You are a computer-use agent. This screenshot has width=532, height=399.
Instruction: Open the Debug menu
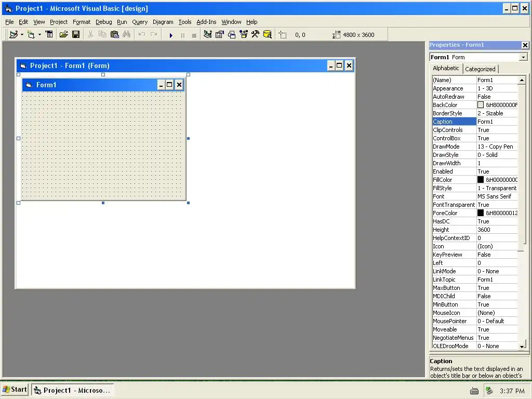point(104,22)
